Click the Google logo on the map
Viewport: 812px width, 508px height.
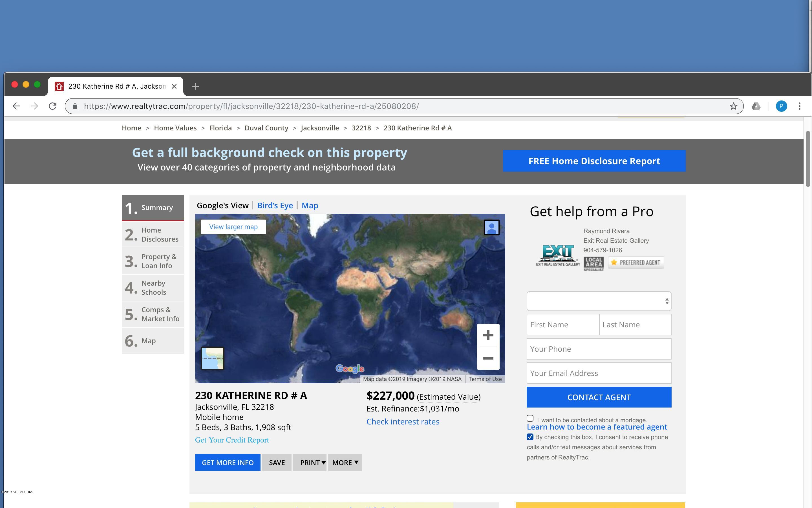[350, 369]
